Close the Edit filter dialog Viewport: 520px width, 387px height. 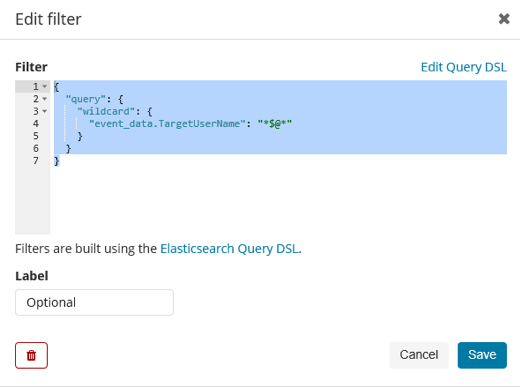tap(504, 19)
